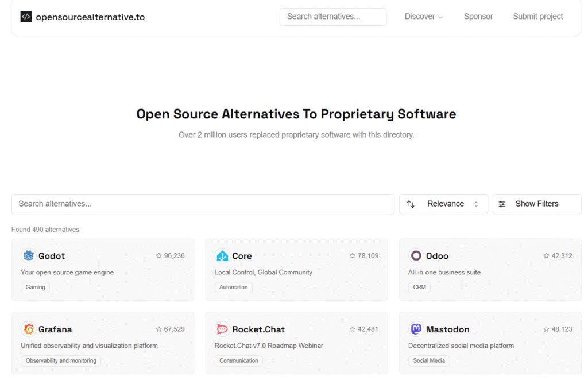Click the opensourcealternative.to code logo icon

click(26, 17)
